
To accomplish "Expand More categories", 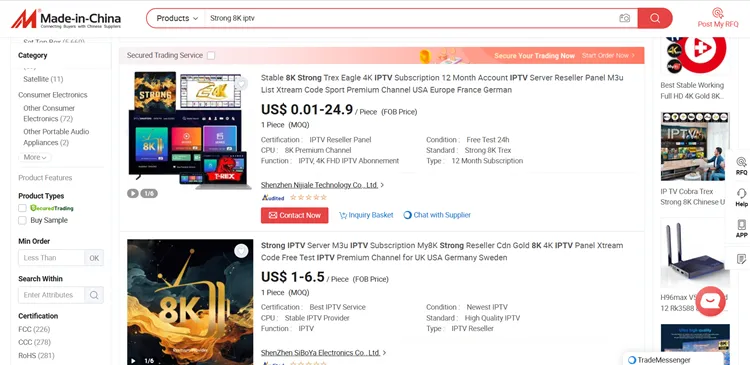I will (35, 157).
